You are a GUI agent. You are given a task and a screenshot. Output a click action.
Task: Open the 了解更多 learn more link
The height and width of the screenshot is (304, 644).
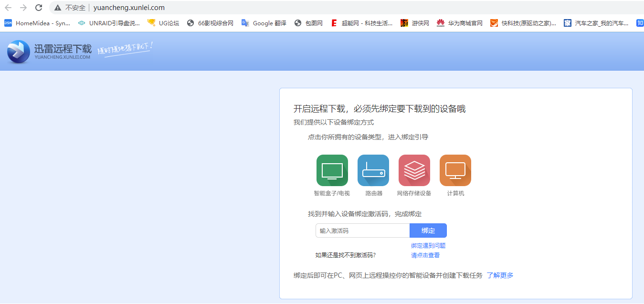click(500, 275)
